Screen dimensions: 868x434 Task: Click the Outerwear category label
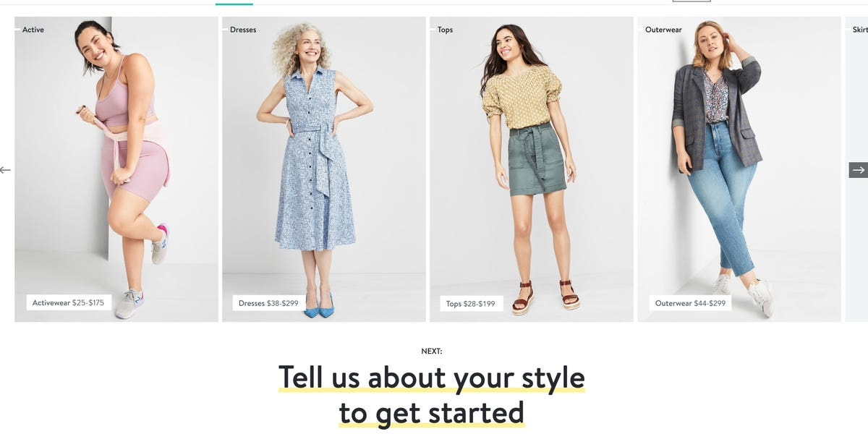point(663,30)
